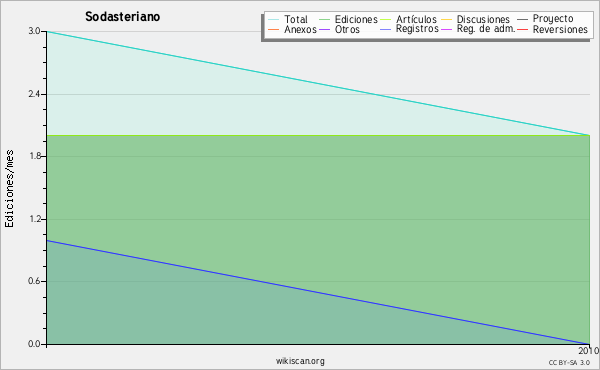Screen dimensions: 600x370
Task: Select the Registros legend label
Action: (417, 29)
